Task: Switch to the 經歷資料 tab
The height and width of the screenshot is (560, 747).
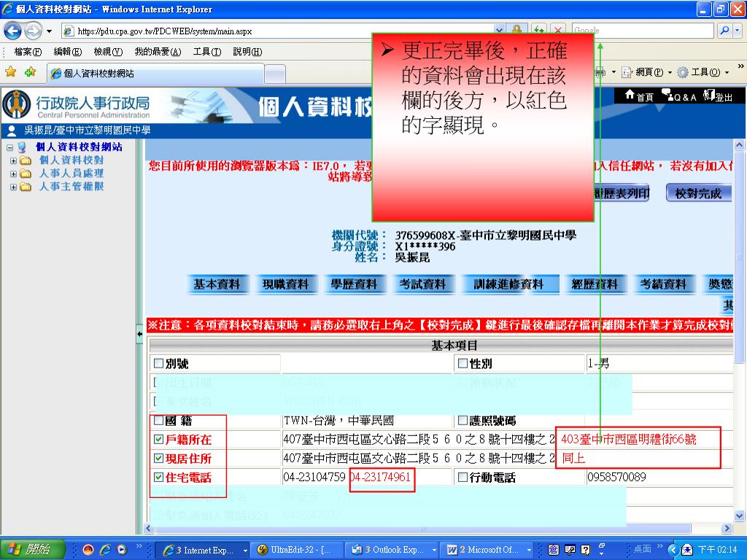Action: tap(595, 284)
